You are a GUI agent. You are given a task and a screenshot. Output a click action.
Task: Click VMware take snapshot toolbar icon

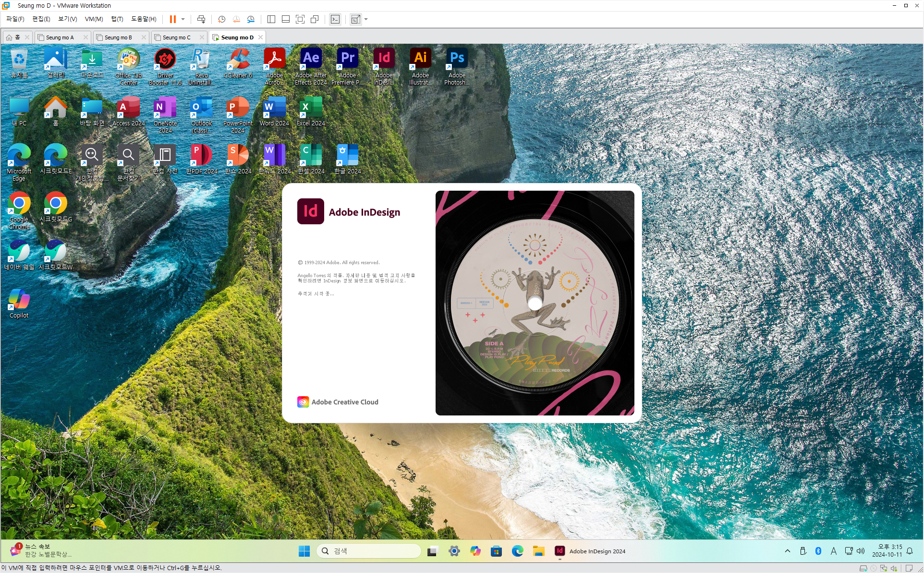coord(221,19)
